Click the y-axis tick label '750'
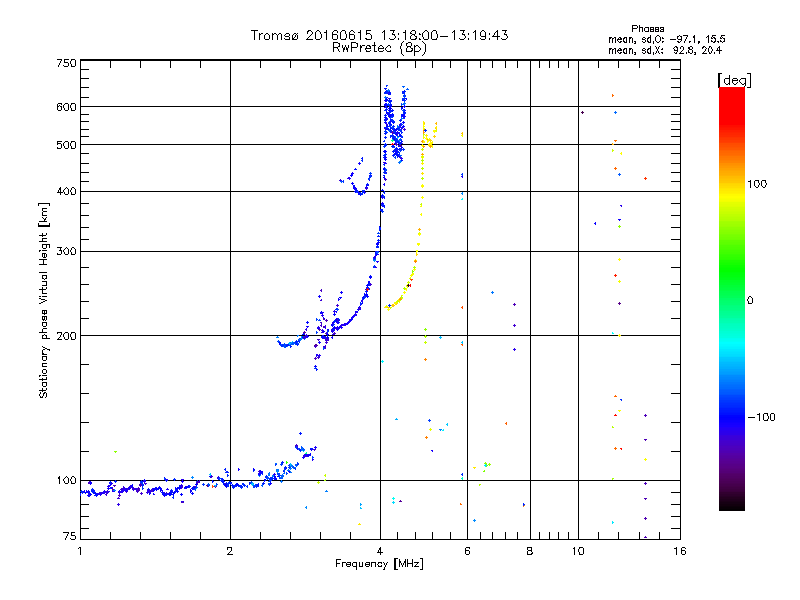Screen dimensions: 800x600 (x=66, y=63)
